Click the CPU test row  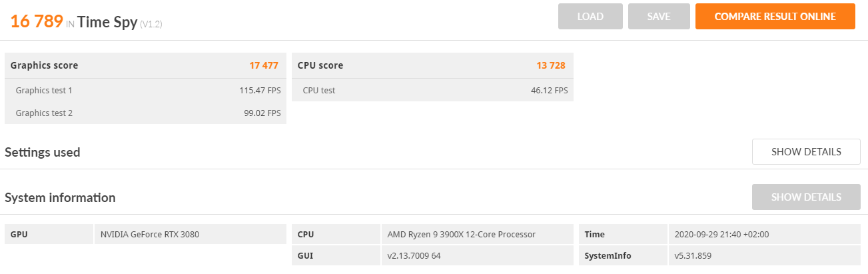(x=432, y=90)
